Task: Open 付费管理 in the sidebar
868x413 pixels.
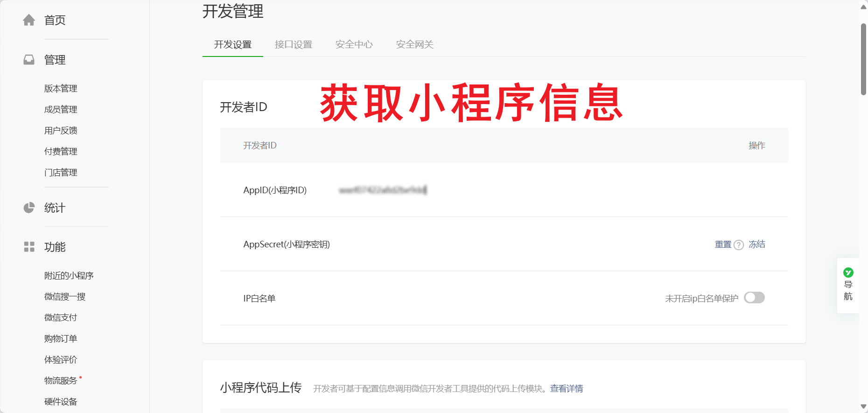Action: click(x=61, y=152)
